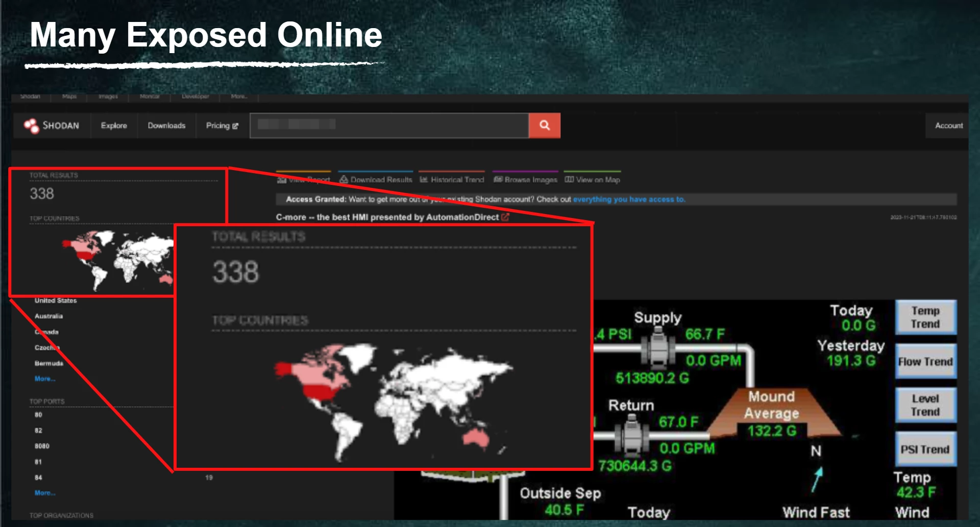Click the blue wind direction arrow
Viewport: 980px width, 527px height.
(817, 479)
